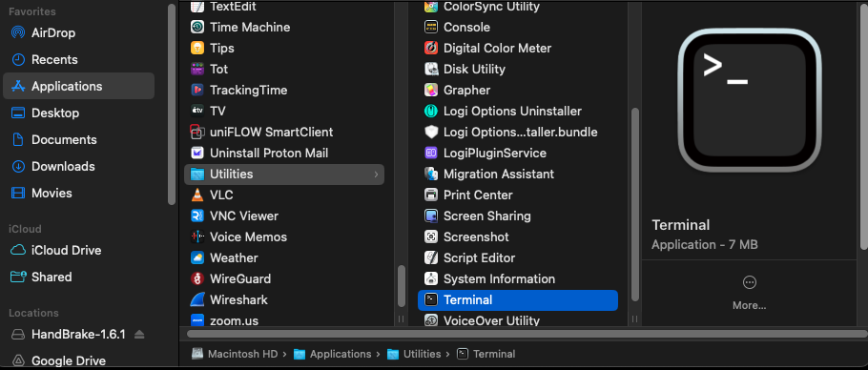The width and height of the screenshot is (868, 370).
Task: Click the TrackingTime app icon
Action: [197, 90]
